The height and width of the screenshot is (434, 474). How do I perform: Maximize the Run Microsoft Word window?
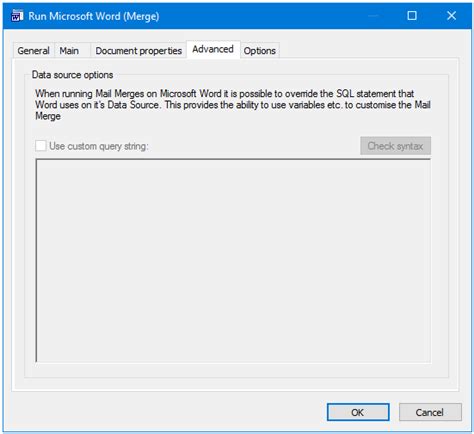[412, 16]
